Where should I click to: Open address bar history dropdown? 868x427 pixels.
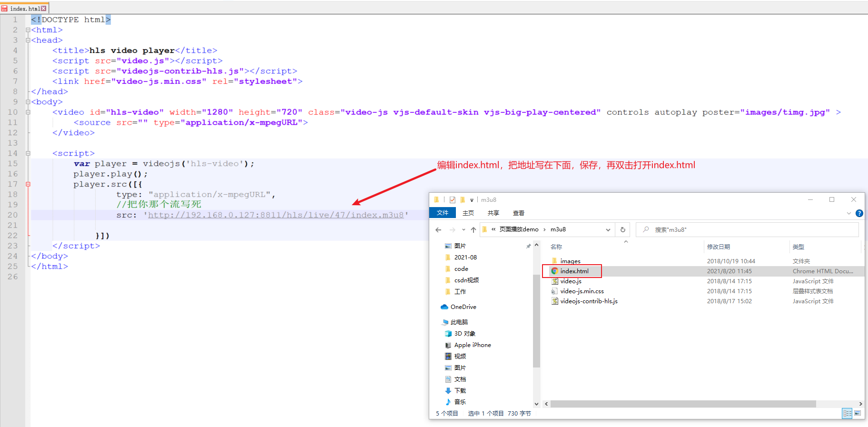point(608,229)
